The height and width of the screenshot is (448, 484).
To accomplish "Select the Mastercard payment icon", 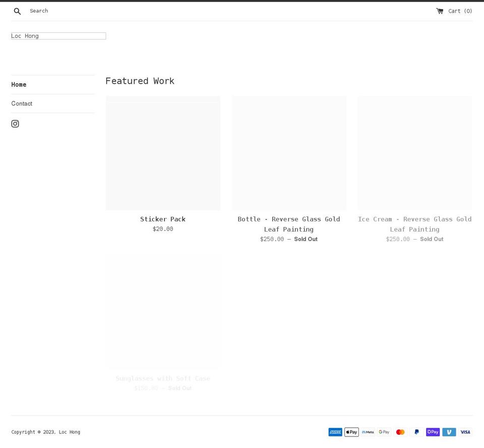I will tap(400, 432).
